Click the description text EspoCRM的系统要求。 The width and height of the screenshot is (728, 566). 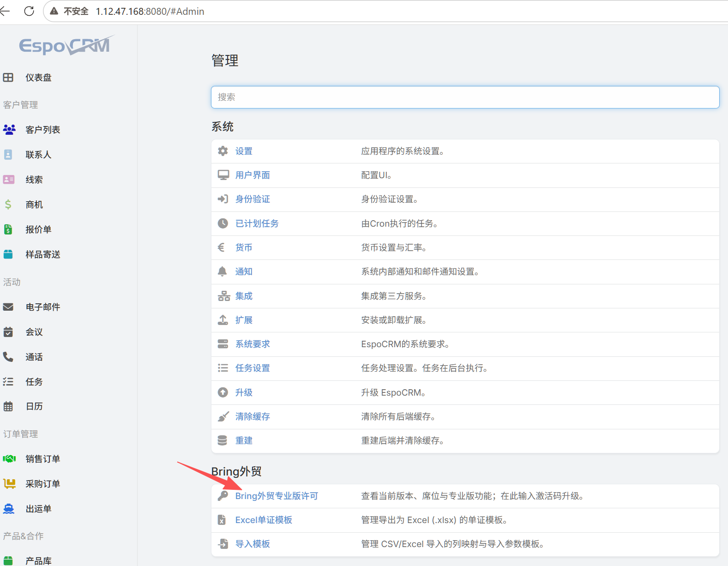click(405, 344)
